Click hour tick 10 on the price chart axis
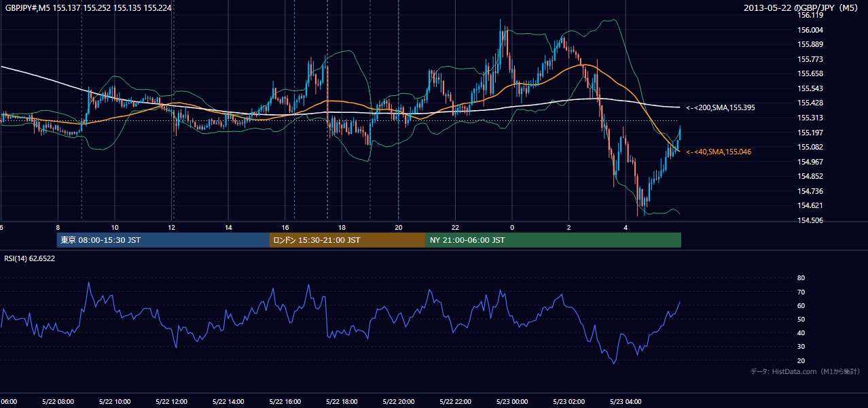This screenshot has height=408, width=868. tap(115, 227)
